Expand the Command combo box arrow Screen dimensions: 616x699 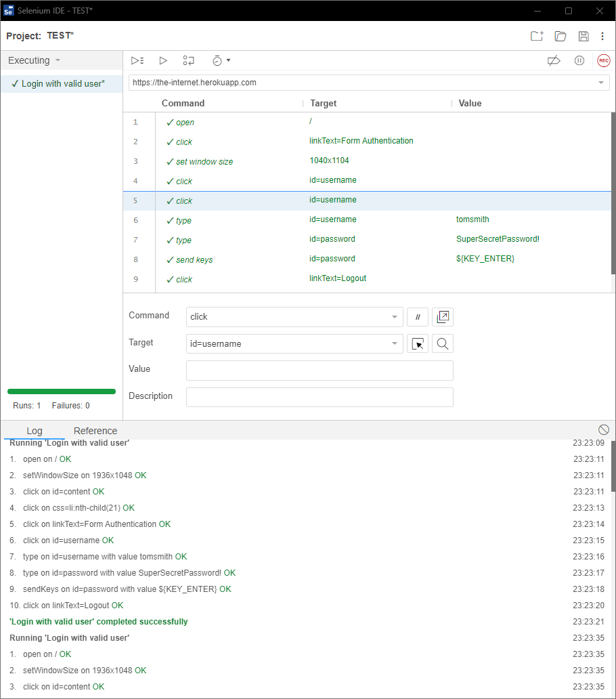[395, 317]
